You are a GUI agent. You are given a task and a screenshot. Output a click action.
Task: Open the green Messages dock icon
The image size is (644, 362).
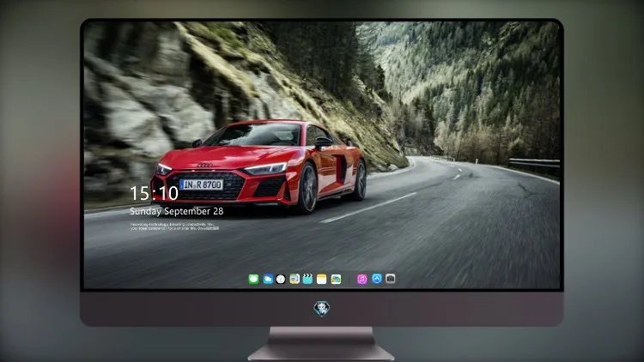[253, 279]
